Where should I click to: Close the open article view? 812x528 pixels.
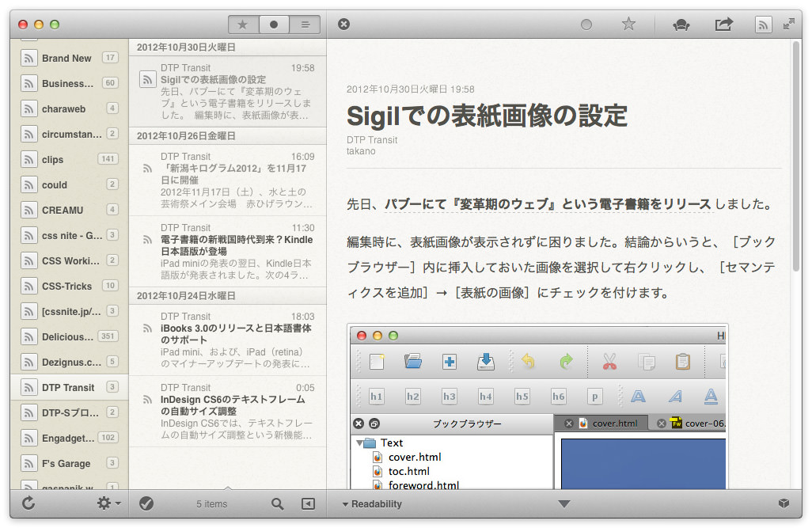343,24
